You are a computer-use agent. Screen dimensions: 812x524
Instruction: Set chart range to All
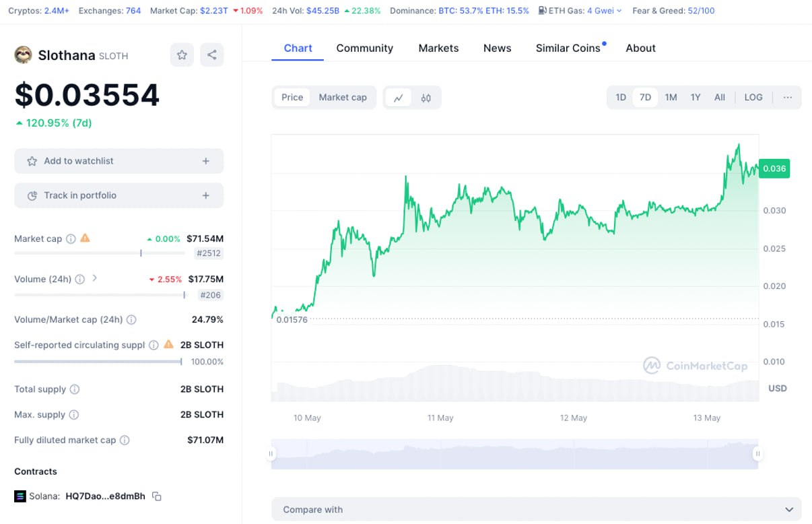tap(720, 98)
